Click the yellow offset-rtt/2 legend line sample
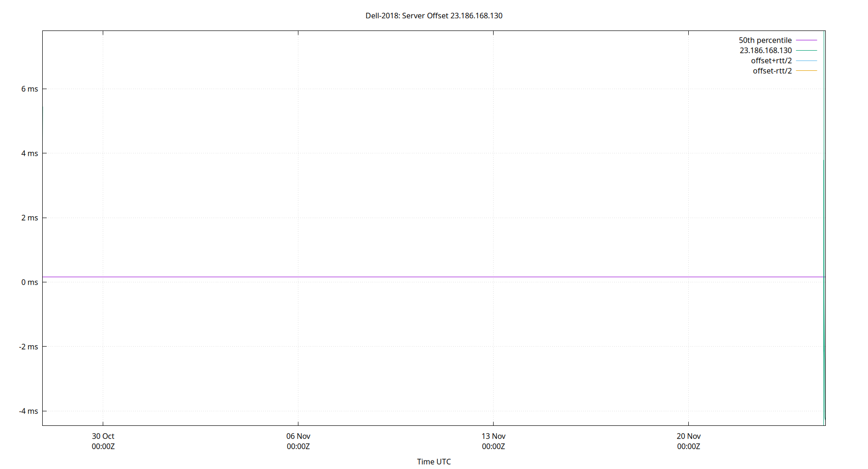This screenshot has width=868, height=469. (806, 71)
